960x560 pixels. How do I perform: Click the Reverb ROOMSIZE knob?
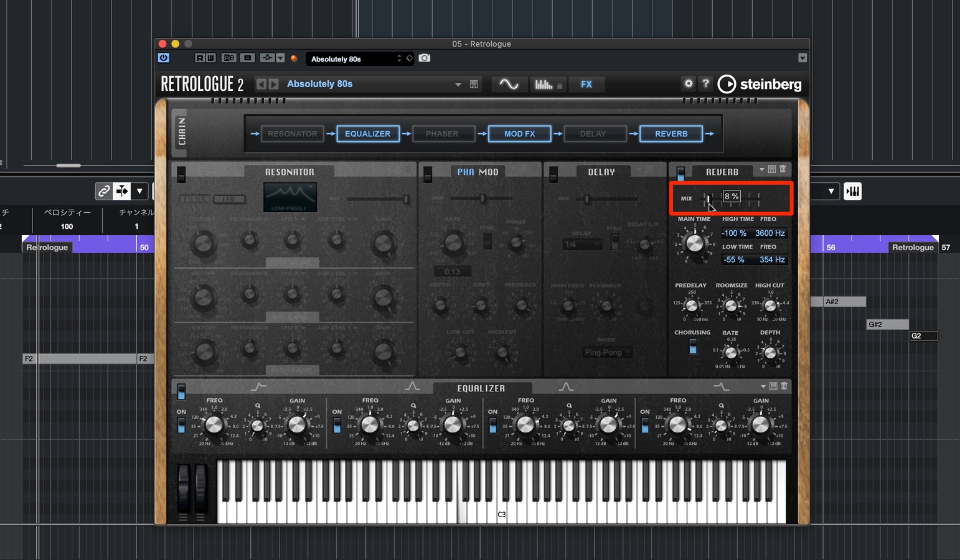pyautogui.click(x=732, y=306)
